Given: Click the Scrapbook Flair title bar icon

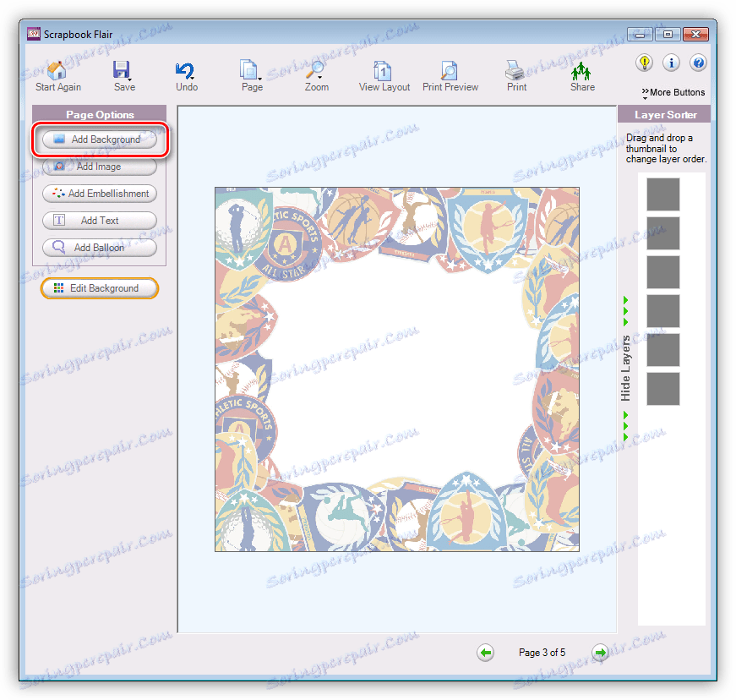Looking at the screenshot, I should (33, 34).
